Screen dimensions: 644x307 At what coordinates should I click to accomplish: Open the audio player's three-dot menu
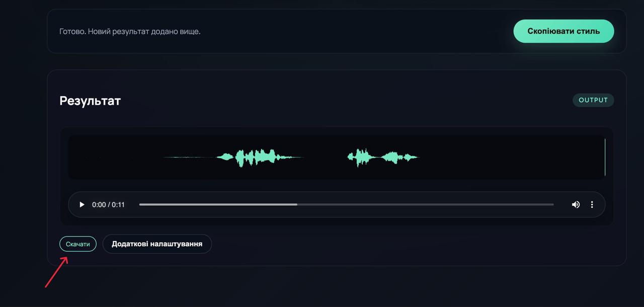592,205
